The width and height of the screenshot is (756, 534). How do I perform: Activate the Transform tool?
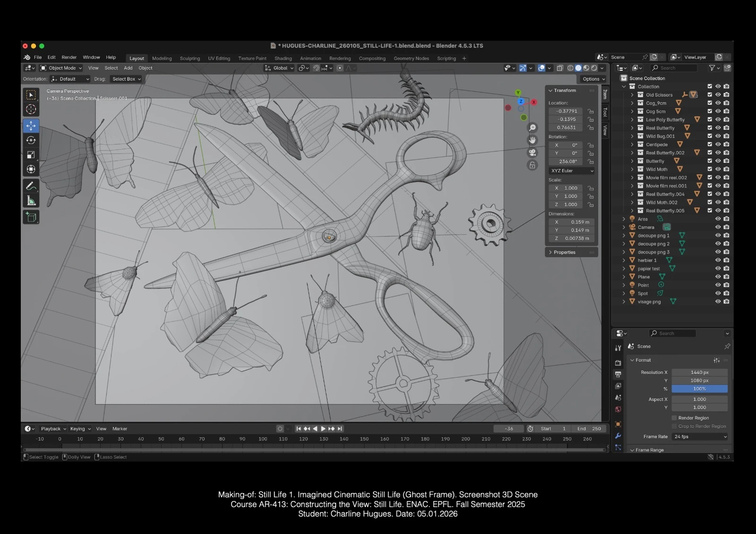31,169
